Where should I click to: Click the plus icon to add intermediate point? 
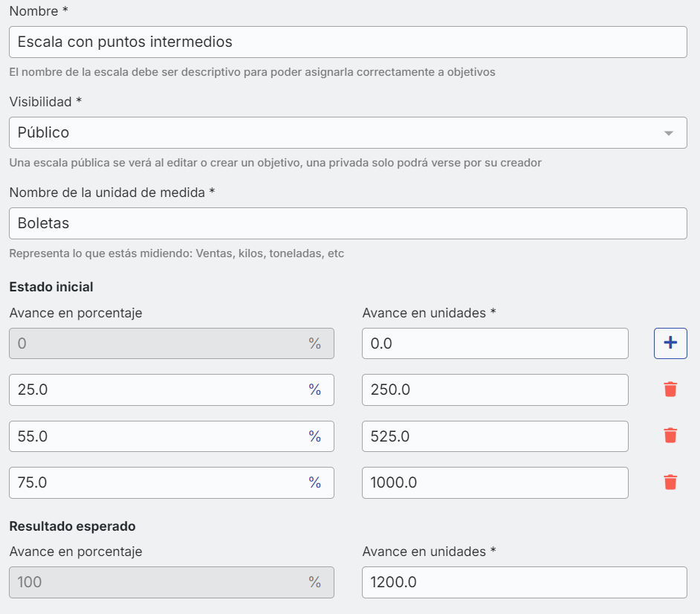pos(670,343)
